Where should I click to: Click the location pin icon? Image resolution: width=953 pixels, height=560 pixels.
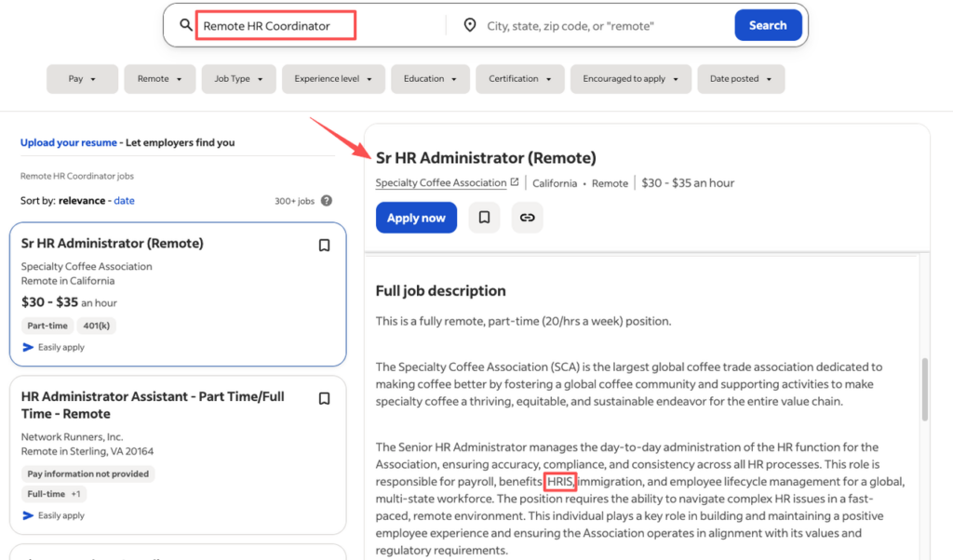click(470, 25)
